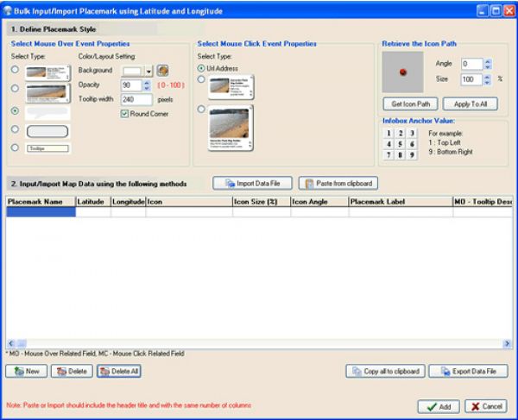Select the plain Tooltip text box preview
Screen dimensions: 518x420
click(x=48, y=148)
